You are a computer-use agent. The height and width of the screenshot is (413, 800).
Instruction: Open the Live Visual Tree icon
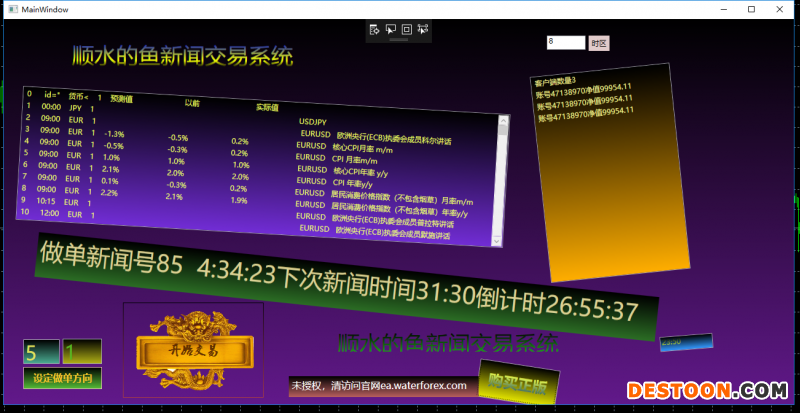(374, 30)
